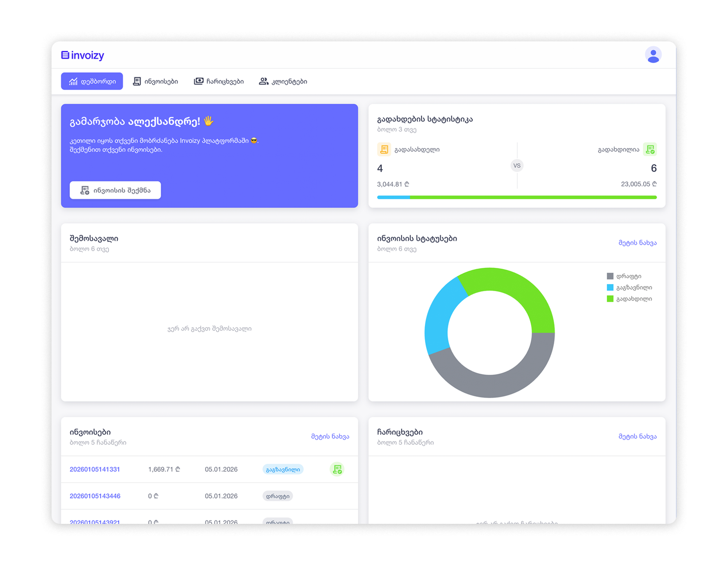Click the green paid invoice icon
728x566 pixels.
click(650, 149)
